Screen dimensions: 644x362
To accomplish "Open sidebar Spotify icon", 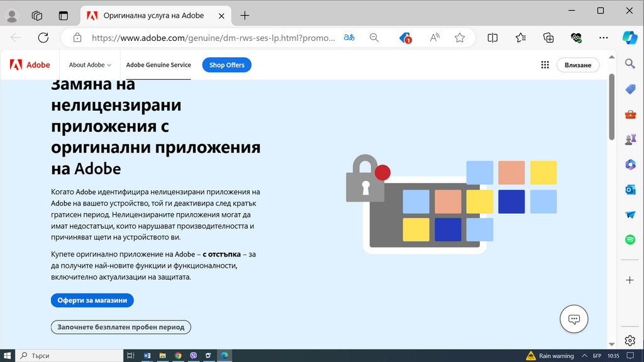I will [630, 239].
